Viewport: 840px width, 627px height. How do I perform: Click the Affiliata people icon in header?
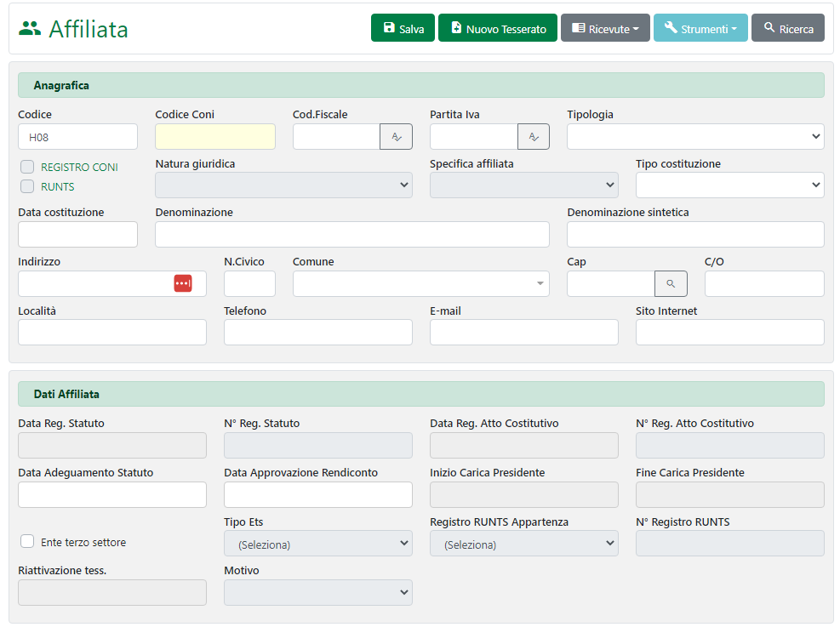(x=30, y=28)
